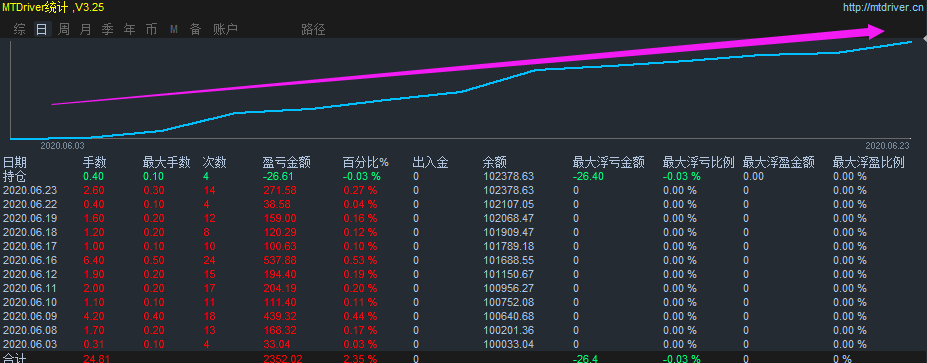Screen dimensions: 927x363
Task: Click the 101688.55 balance value
Action: (508, 260)
